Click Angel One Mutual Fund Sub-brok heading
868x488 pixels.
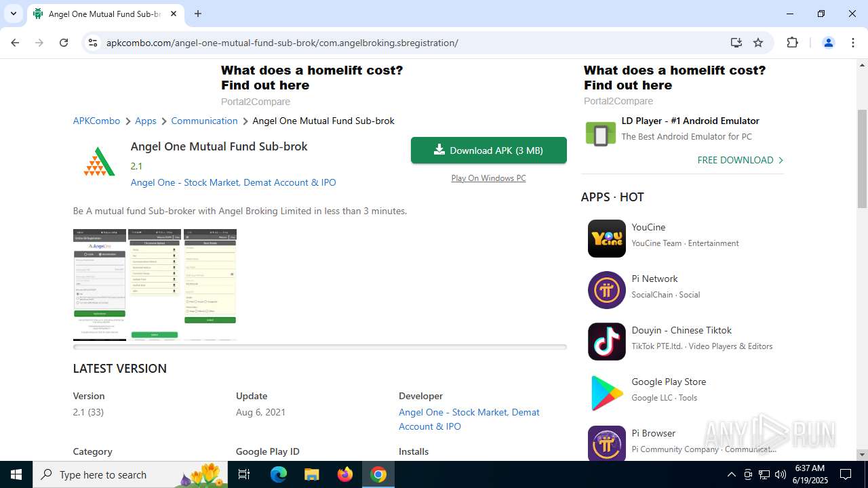click(219, 146)
